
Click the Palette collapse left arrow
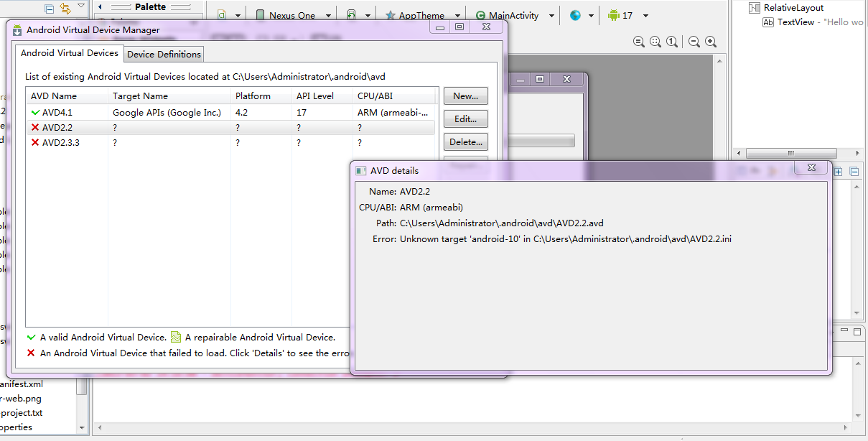click(x=100, y=7)
